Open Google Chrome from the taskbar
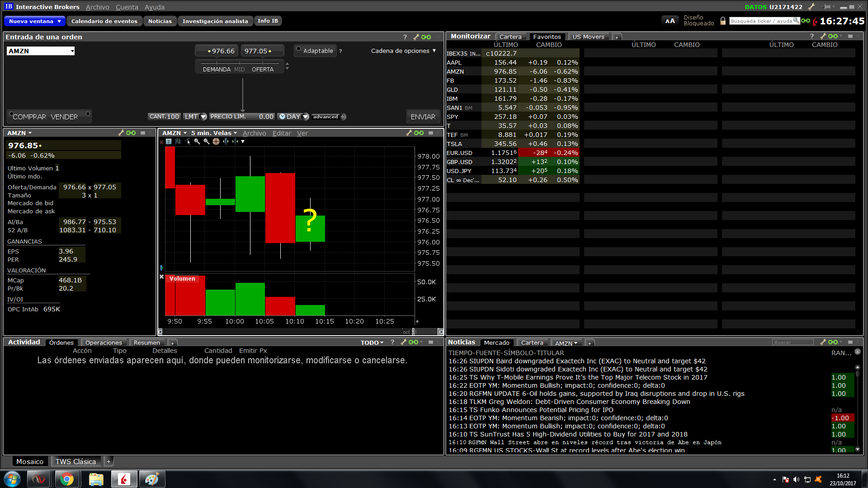The height and width of the screenshot is (488, 868). 67,479
